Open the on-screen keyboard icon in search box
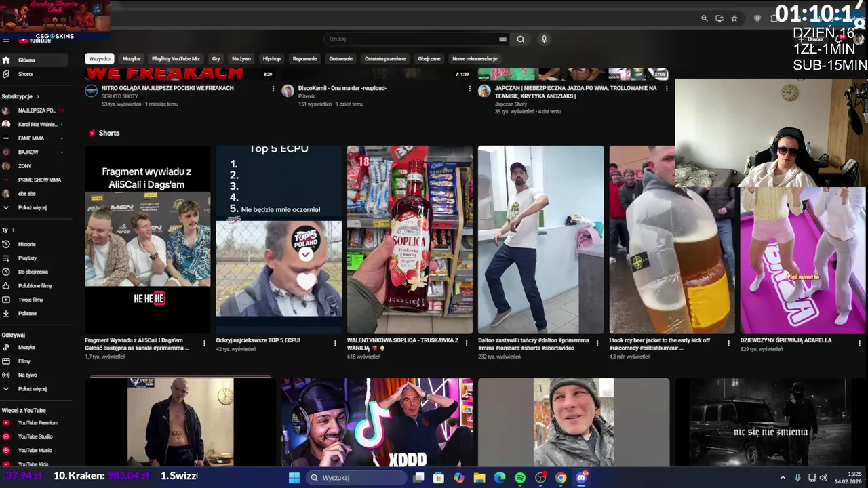 tap(502, 39)
